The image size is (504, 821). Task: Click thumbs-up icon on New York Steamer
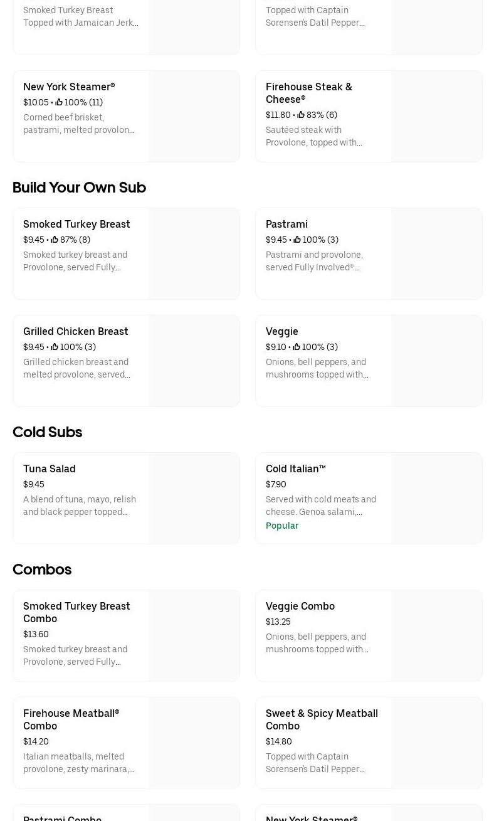59,102
